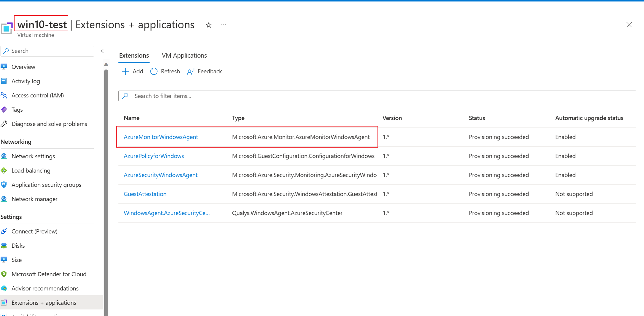Image resolution: width=644 pixels, height=316 pixels.
Task: Click the favorite star icon
Action: 209,25
